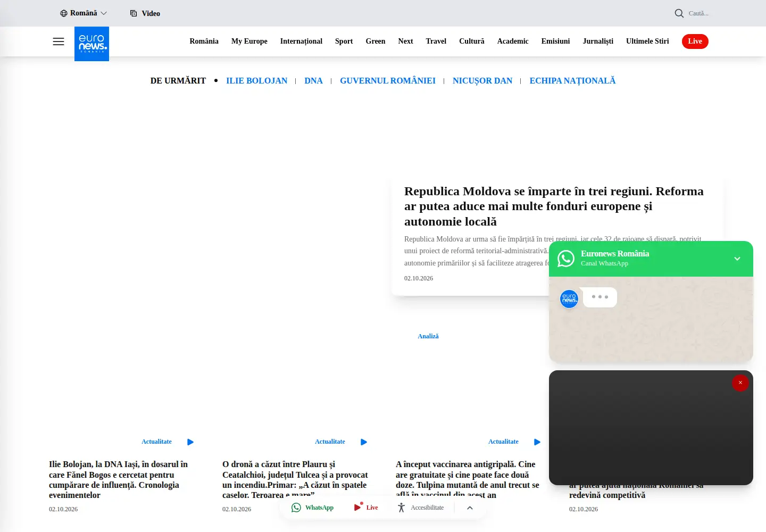Open the Română language dropdown

click(84, 13)
